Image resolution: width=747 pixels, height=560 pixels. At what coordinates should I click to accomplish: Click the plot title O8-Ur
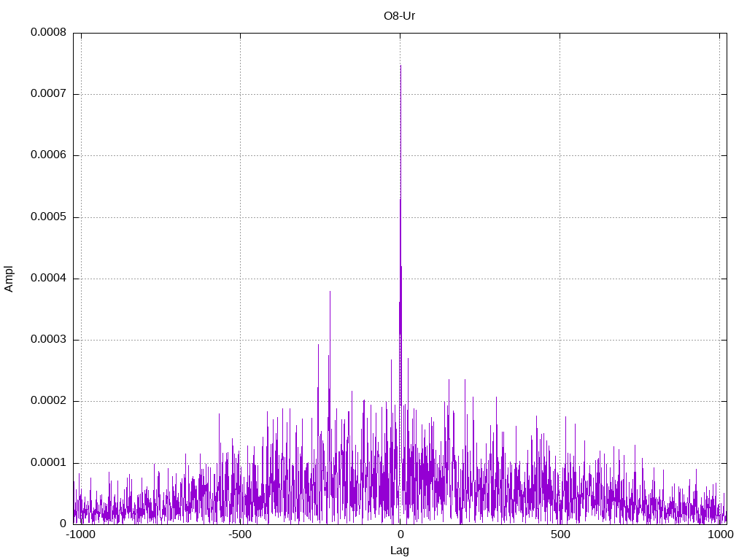399,16
